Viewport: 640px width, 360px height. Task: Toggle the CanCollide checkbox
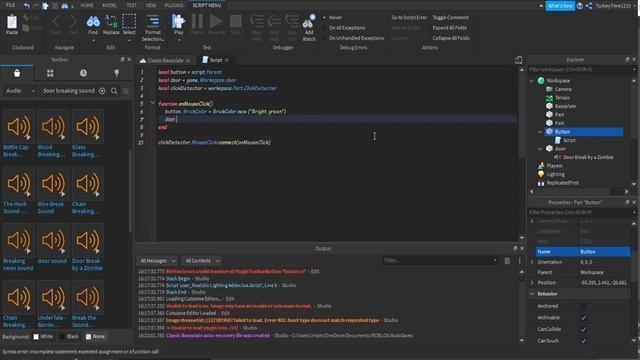click(584, 329)
